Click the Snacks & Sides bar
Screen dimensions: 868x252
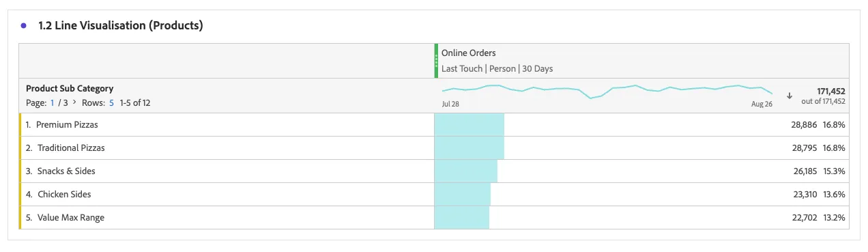pyautogui.click(x=466, y=171)
